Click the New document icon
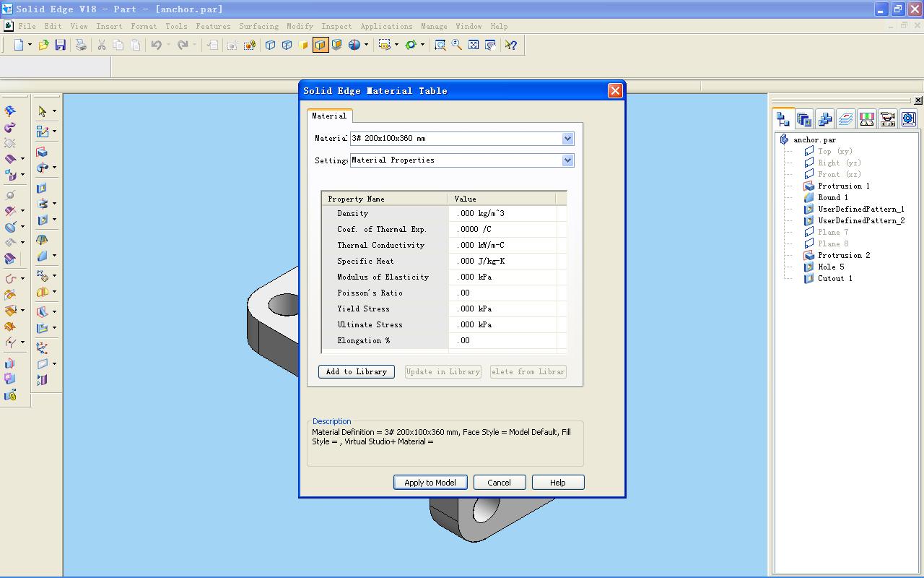Image resolution: width=924 pixels, height=578 pixels. click(19, 45)
